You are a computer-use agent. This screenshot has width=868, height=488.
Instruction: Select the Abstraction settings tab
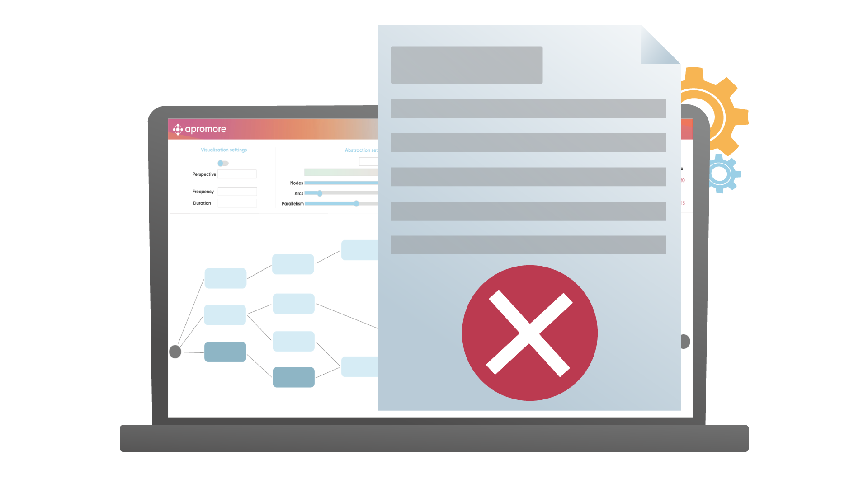[359, 150]
